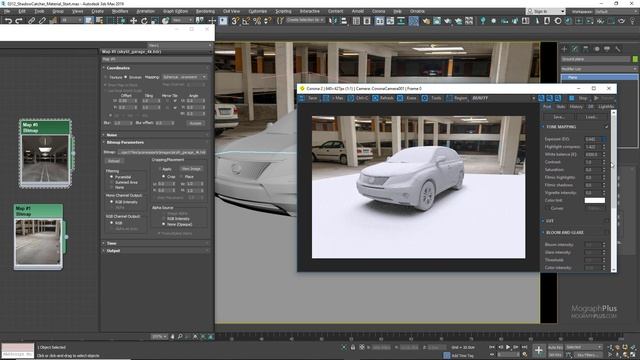Open the Utilities wrench panel tab
This screenshot has width=640, height=360.
618,49
